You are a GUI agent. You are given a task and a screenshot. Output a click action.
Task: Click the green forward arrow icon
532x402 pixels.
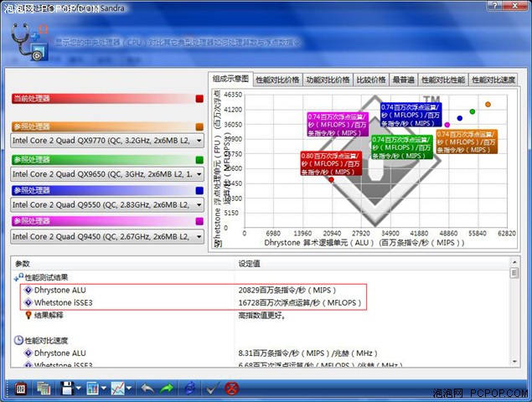click(x=166, y=389)
